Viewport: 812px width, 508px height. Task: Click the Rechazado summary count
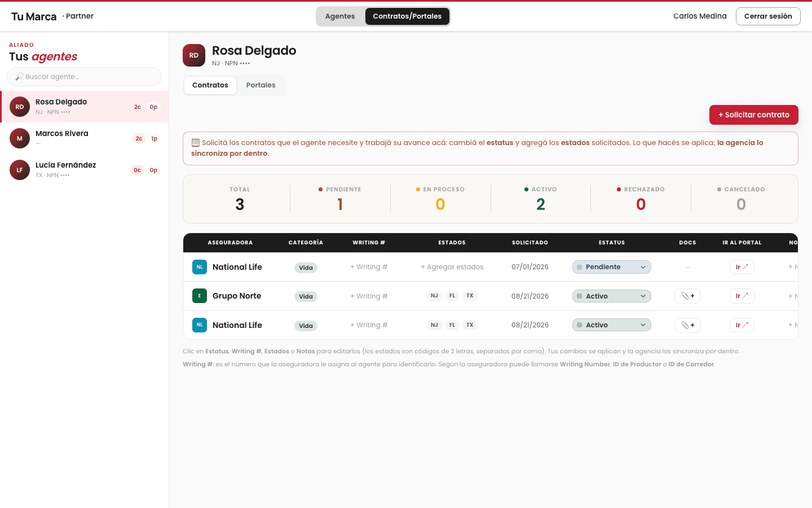point(641,204)
